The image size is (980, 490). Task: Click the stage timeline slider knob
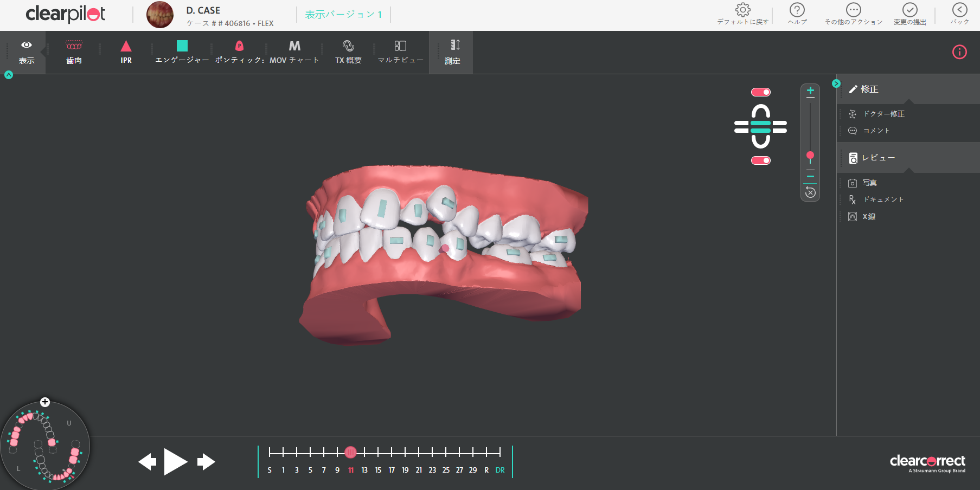350,452
